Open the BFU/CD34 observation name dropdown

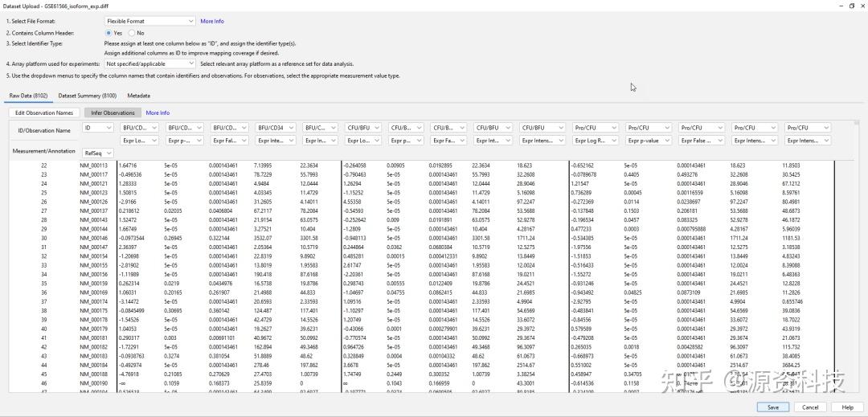click(x=276, y=128)
